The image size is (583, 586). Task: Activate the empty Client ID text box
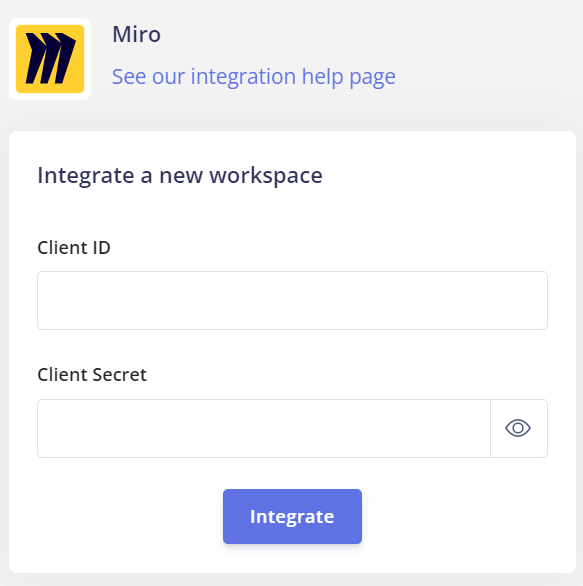coord(292,300)
